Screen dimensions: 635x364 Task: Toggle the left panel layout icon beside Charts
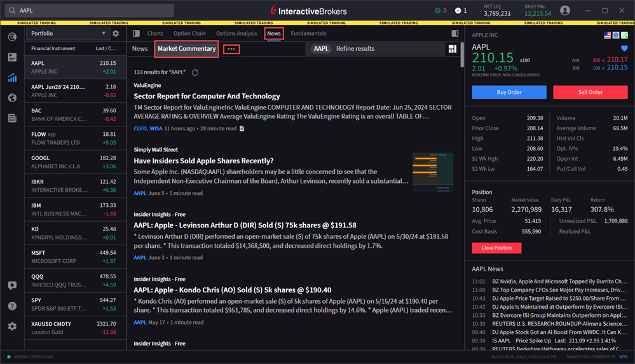click(x=137, y=34)
